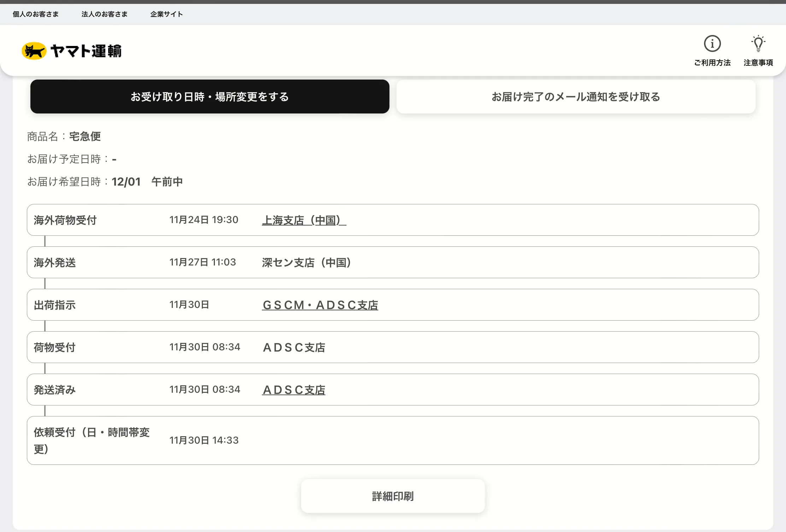The height and width of the screenshot is (532, 786).
Task: Select 個人のお客さま in top menu
Action: pyautogui.click(x=36, y=14)
